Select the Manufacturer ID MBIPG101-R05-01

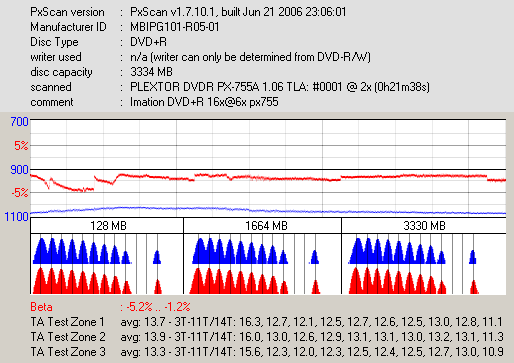pyautogui.click(x=175, y=27)
